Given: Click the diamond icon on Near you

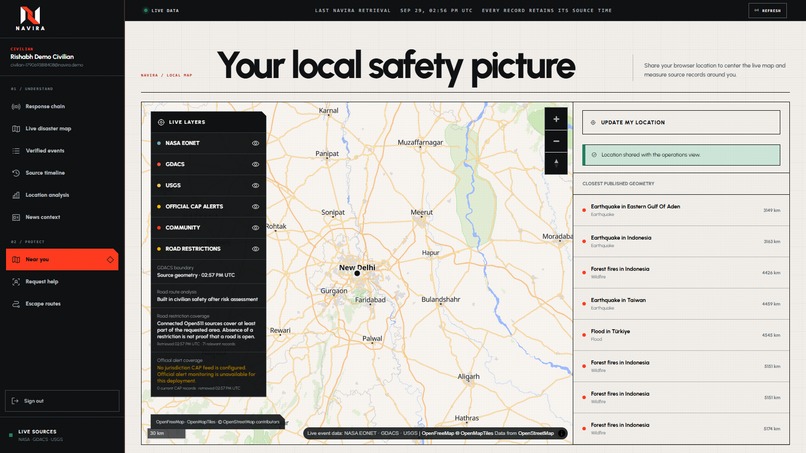Looking at the screenshot, I should tap(110, 260).
